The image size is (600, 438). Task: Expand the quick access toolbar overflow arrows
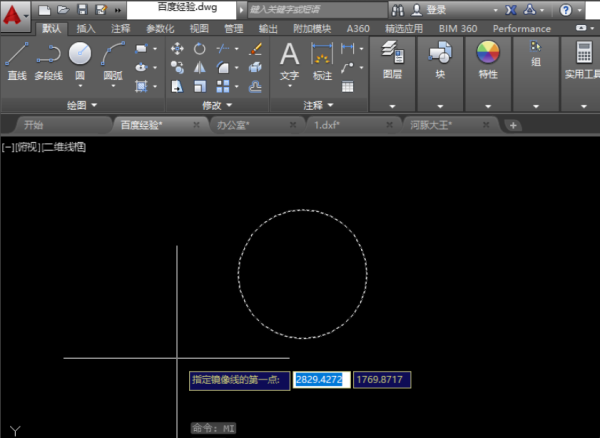[x=117, y=10]
